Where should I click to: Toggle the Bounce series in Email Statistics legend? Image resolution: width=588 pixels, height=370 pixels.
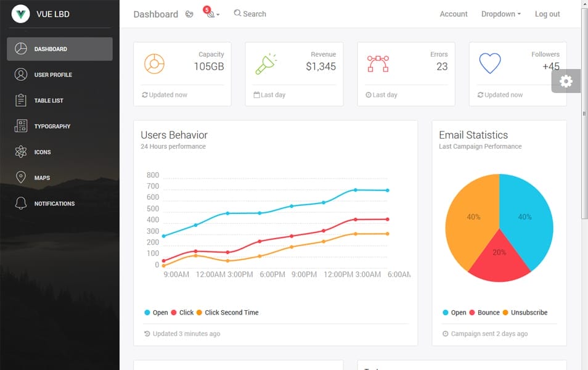(487, 313)
